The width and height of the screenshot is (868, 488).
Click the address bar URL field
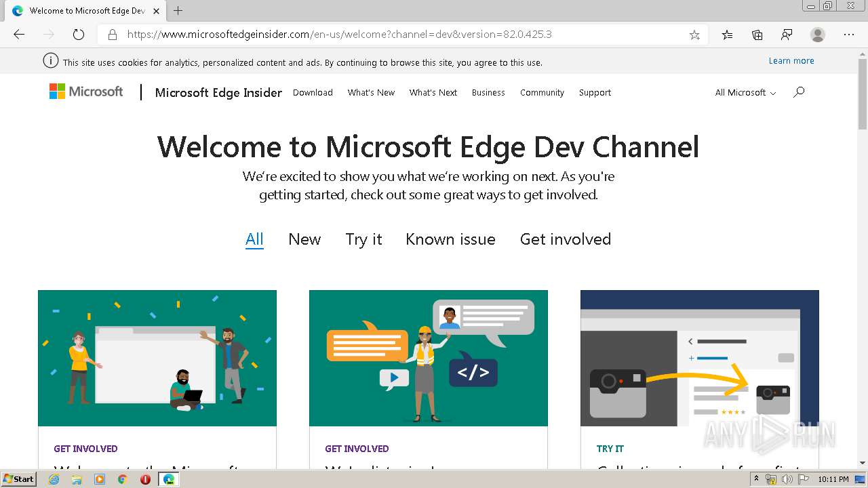[403, 35]
